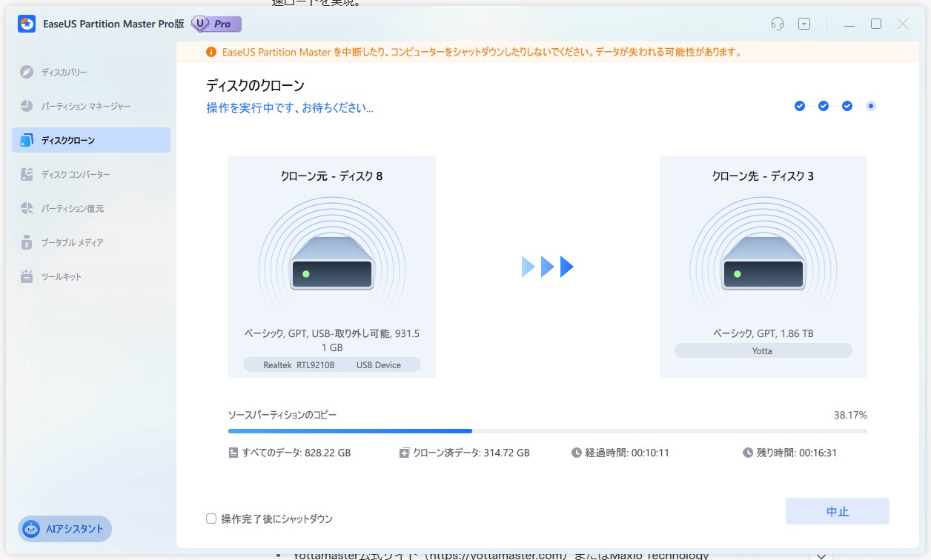The height and width of the screenshot is (560, 931).
Task: Click the クローン元 - ディスク 8 heading
Action: click(332, 176)
